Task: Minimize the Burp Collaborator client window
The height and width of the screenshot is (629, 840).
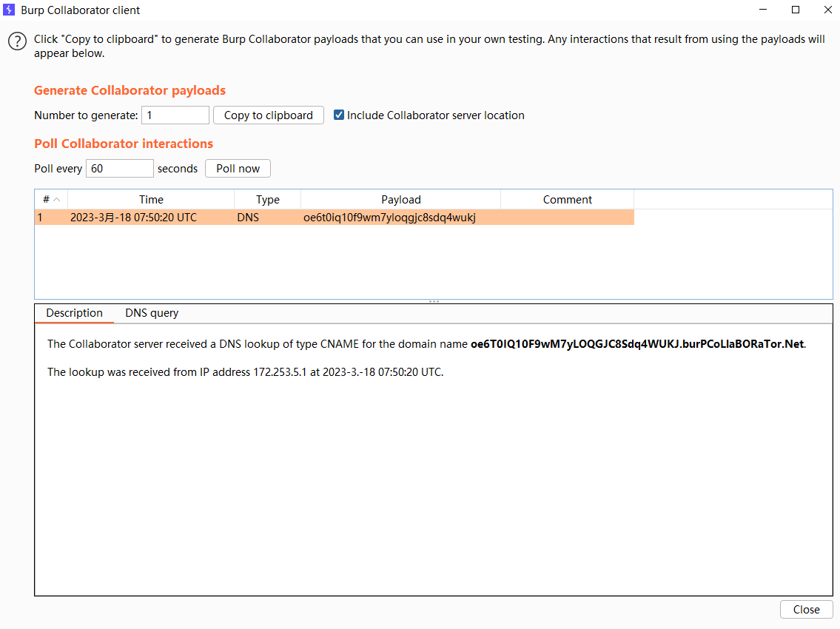Action: click(763, 10)
